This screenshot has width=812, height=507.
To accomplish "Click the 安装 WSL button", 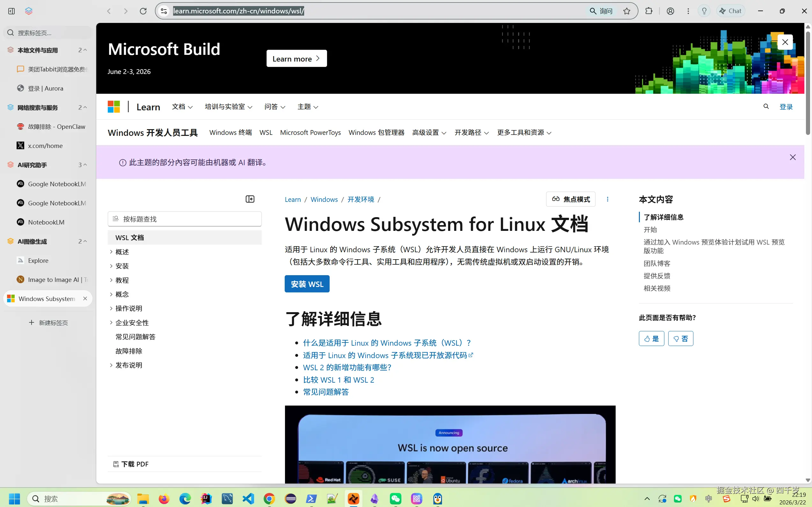I will 306,283.
